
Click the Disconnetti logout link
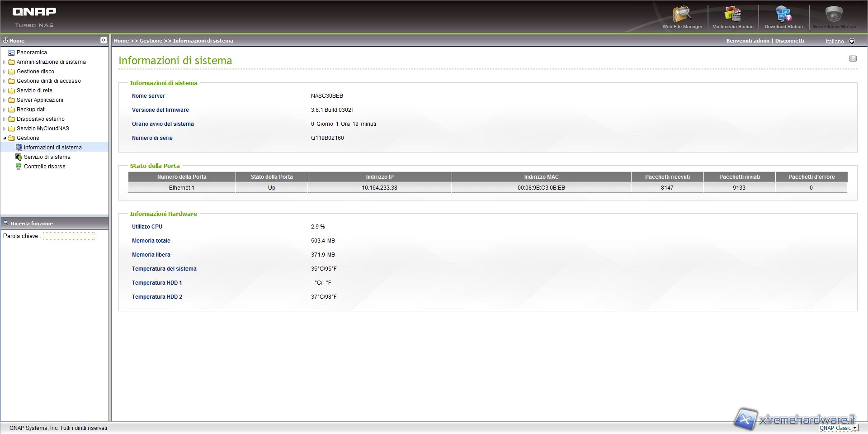pyautogui.click(x=789, y=41)
